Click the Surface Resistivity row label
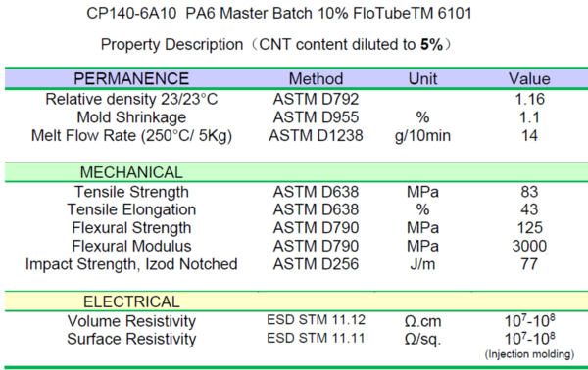The width and height of the screenshot is (588, 370). (x=131, y=339)
